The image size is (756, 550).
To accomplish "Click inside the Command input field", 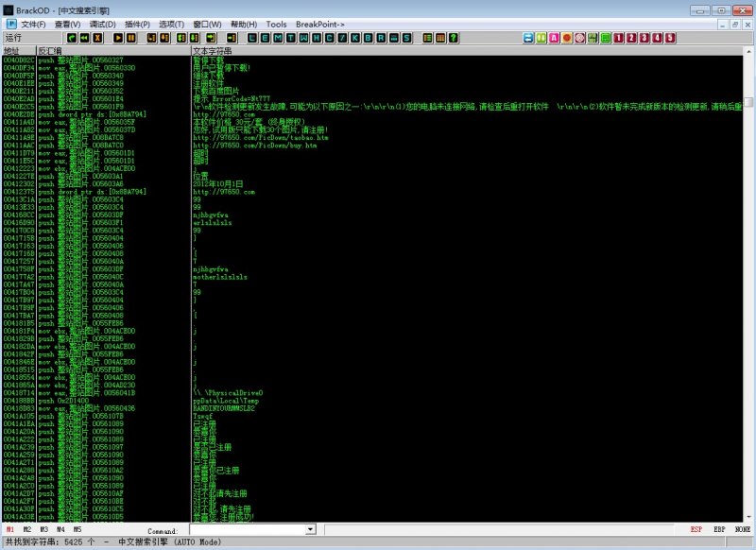I will [248, 530].
